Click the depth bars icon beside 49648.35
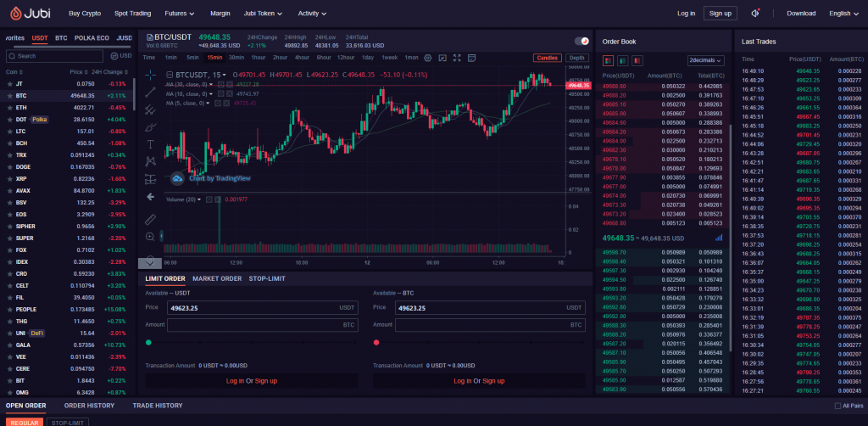 tap(719, 238)
